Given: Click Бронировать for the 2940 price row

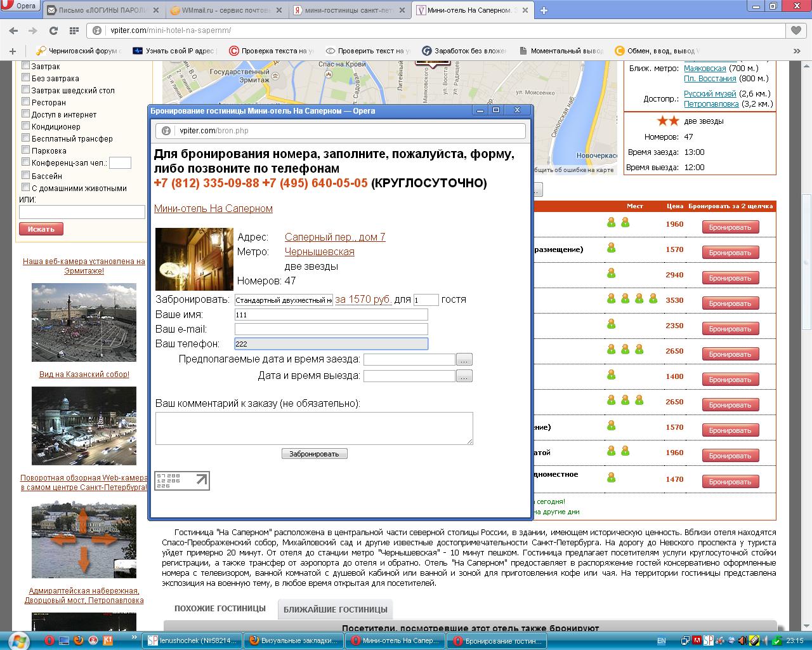Looking at the screenshot, I should tap(730, 278).
